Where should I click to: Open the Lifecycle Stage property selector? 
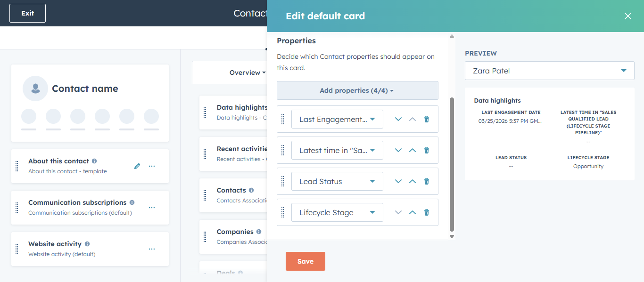pyautogui.click(x=337, y=212)
